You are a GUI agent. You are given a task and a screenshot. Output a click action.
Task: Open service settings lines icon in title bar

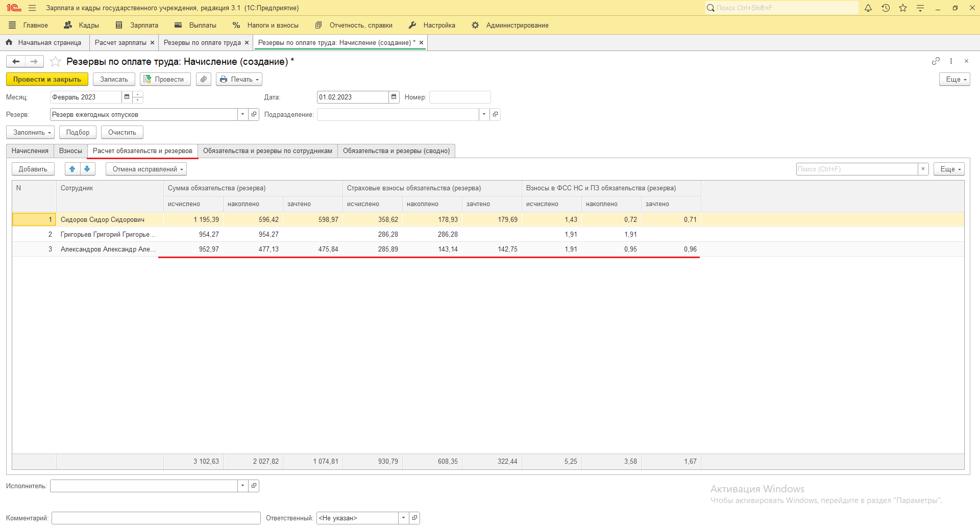pyautogui.click(x=920, y=8)
